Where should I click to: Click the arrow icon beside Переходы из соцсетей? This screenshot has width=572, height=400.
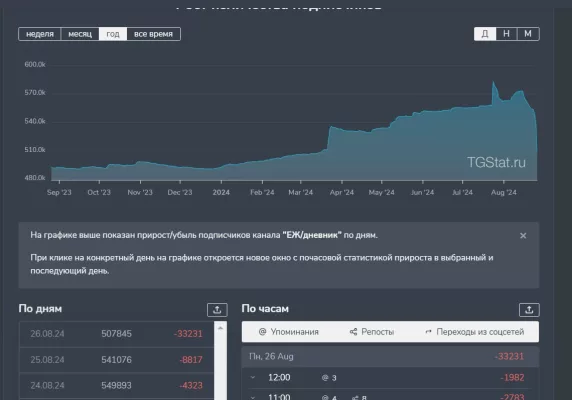pyautogui.click(x=428, y=332)
